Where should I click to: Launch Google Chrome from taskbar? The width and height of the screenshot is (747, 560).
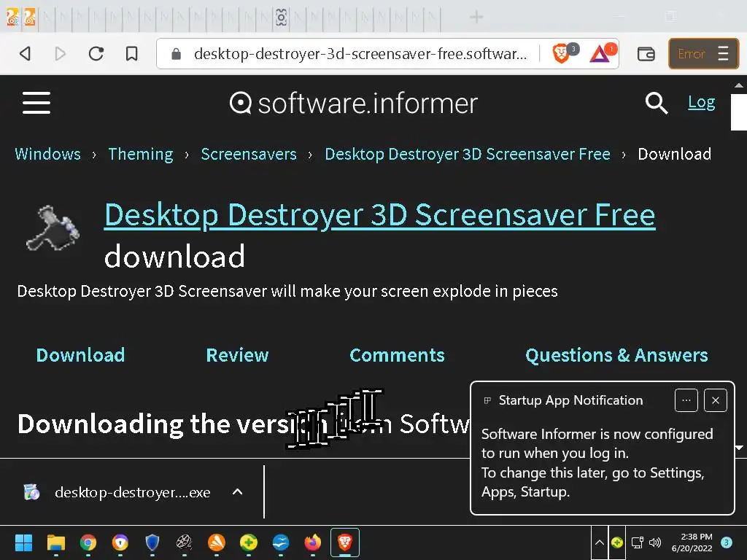pyautogui.click(x=88, y=542)
